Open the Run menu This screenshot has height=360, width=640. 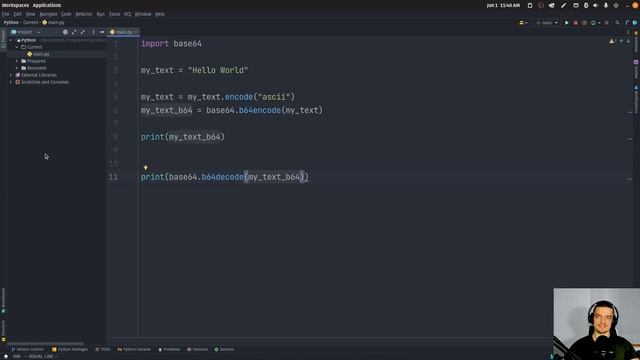tap(100, 14)
